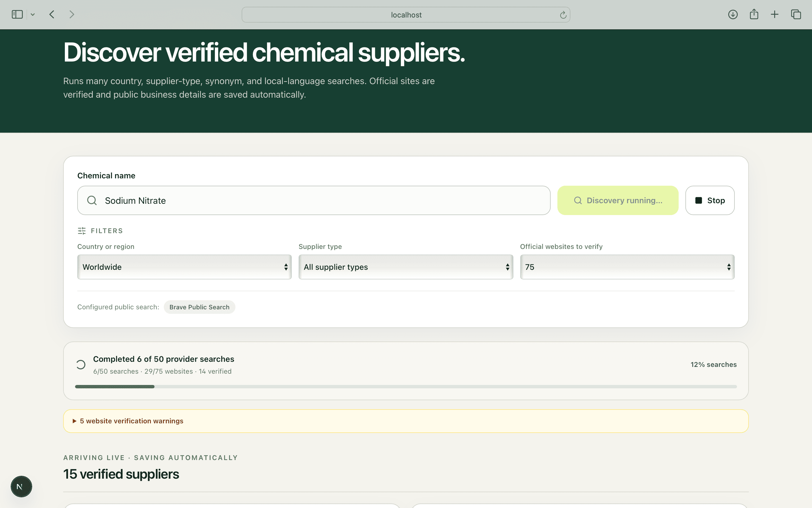The width and height of the screenshot is (812, 508).
Task: Open the Share icon in toolbar
Action: 754,14
